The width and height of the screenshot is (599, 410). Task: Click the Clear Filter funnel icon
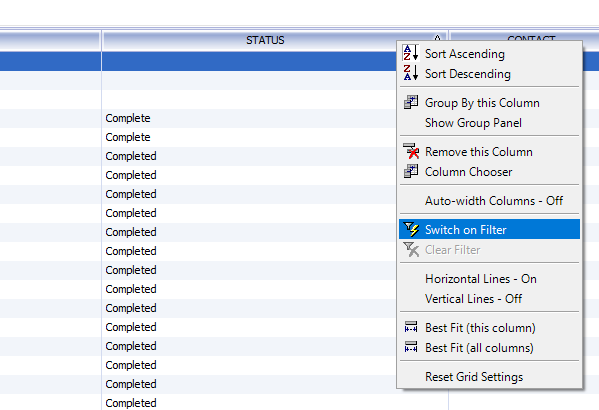click(411, 250)
